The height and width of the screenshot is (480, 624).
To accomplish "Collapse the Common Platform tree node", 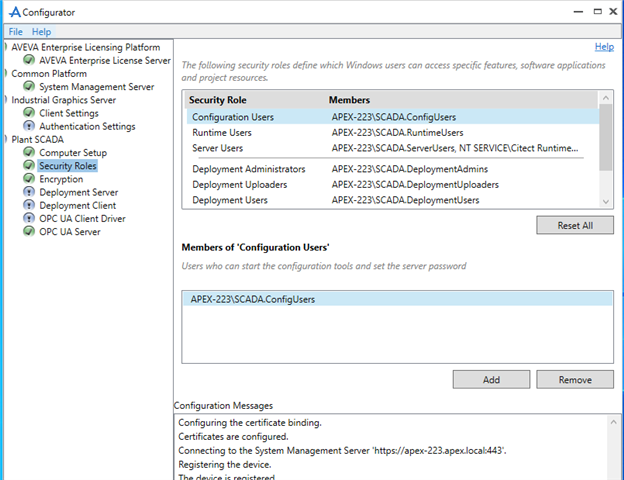I will point(6,73).
